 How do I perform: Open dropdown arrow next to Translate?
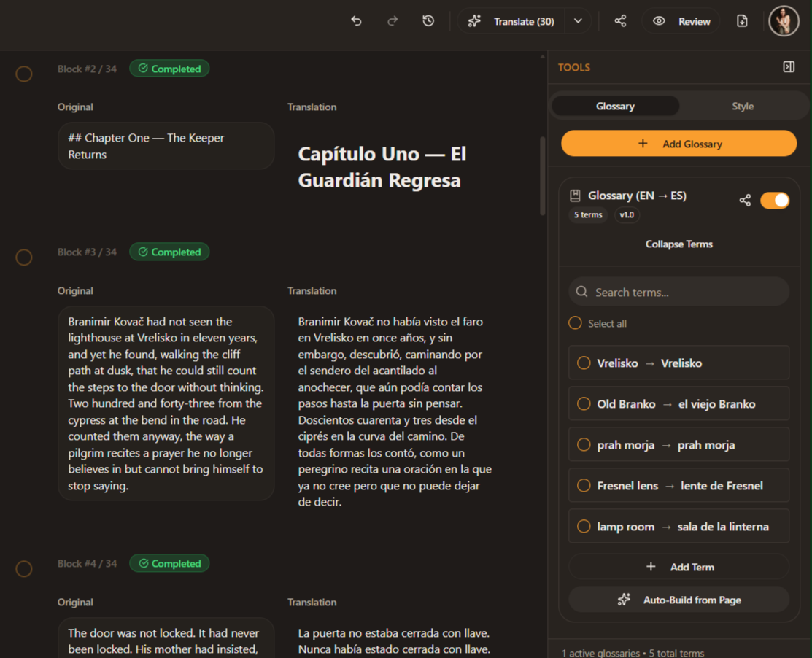pos(578,21)
